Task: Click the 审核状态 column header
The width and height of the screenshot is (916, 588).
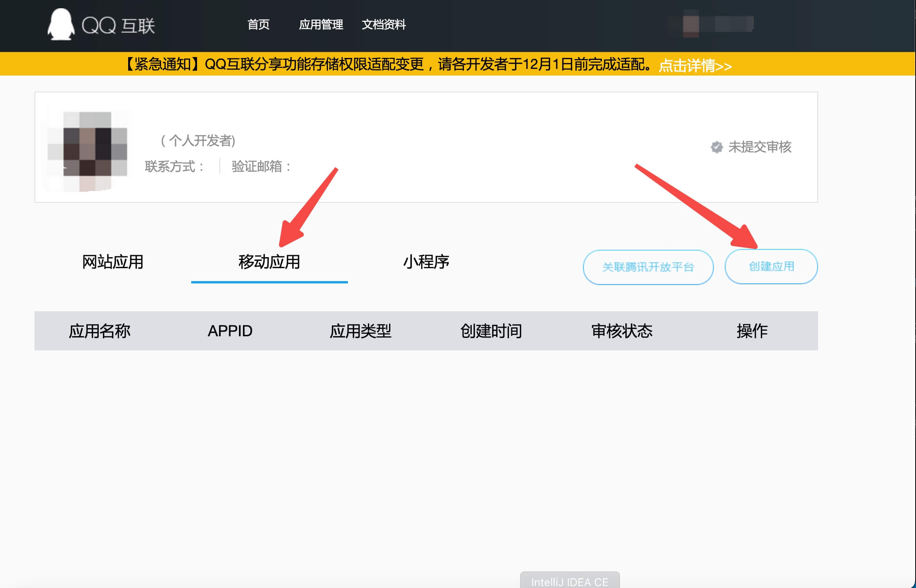Action: tap(622, 331)
